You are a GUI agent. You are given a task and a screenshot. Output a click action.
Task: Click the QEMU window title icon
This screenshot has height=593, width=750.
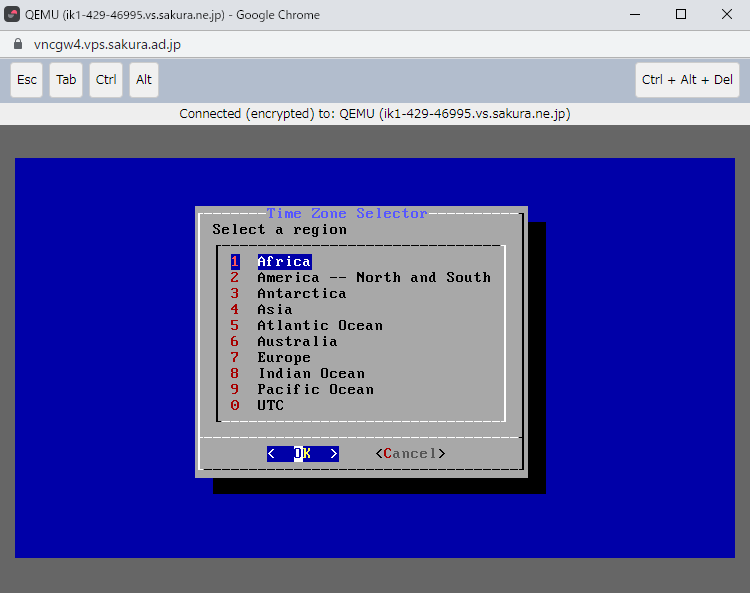[x=12, y=15]
